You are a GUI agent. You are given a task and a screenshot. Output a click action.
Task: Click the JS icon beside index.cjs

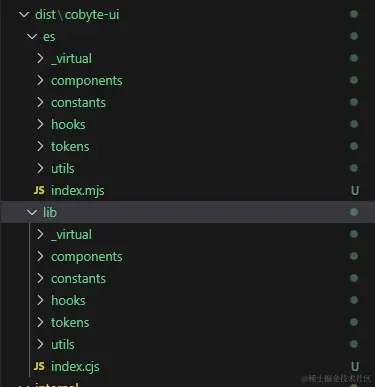point(39,366)
